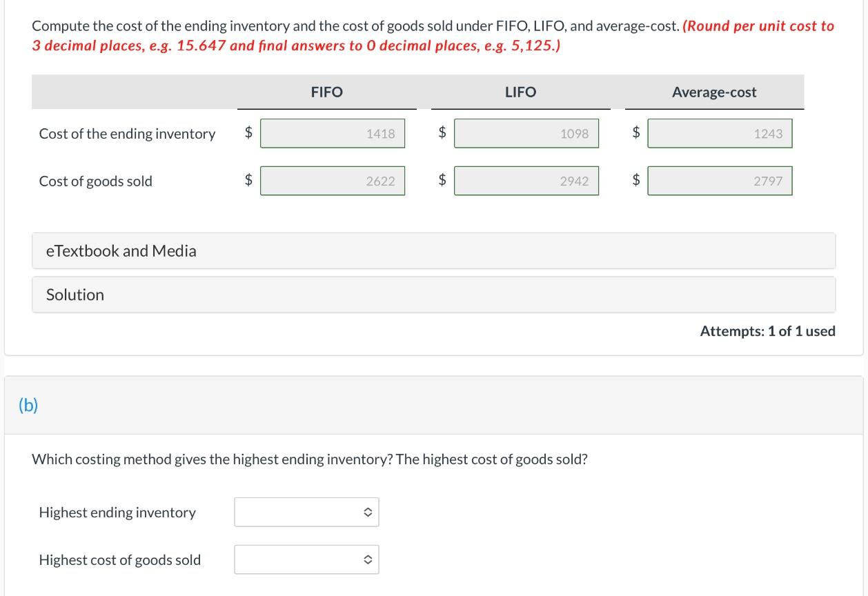Viewport: 868px width, 596px height.
Task: Click the LIFO ending inventory field showing 1098
Action: (526, 133)
